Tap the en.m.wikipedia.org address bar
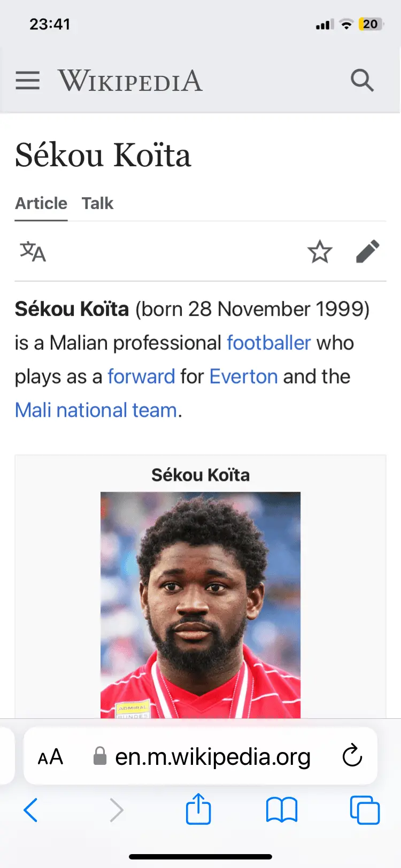Image resolution: width=401 pixels, height=868 pixels. 212,757
